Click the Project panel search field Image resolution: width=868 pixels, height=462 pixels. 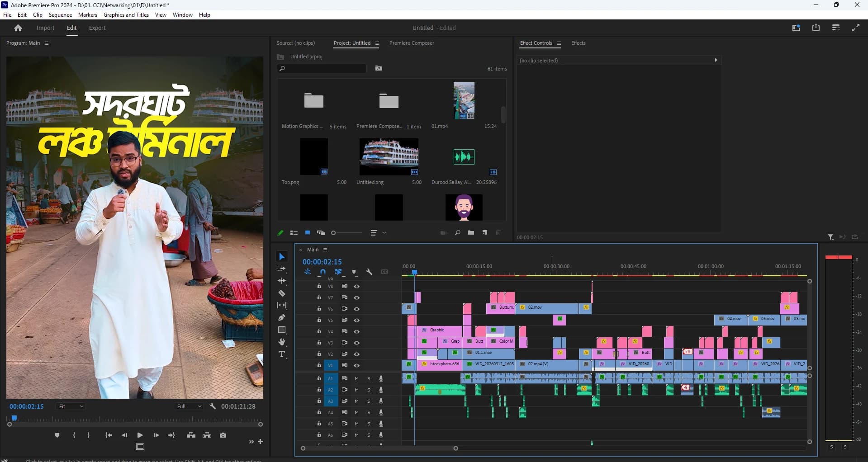(322, 69)
